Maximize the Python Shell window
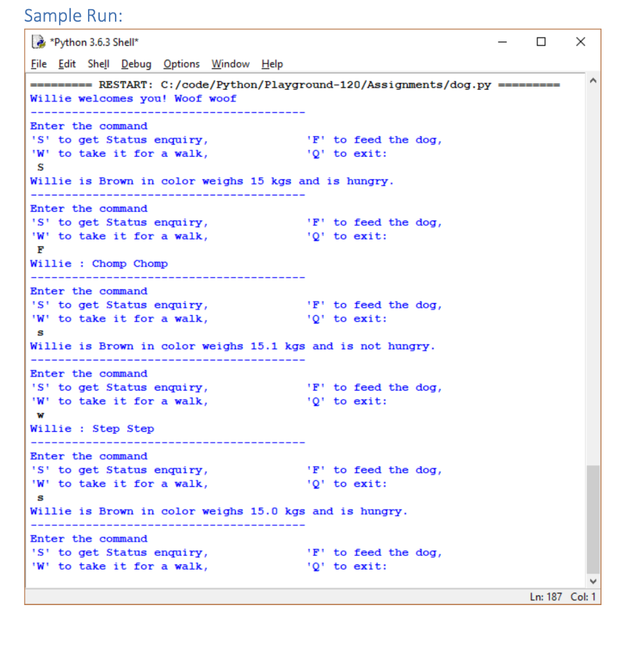 click(541, 42)
